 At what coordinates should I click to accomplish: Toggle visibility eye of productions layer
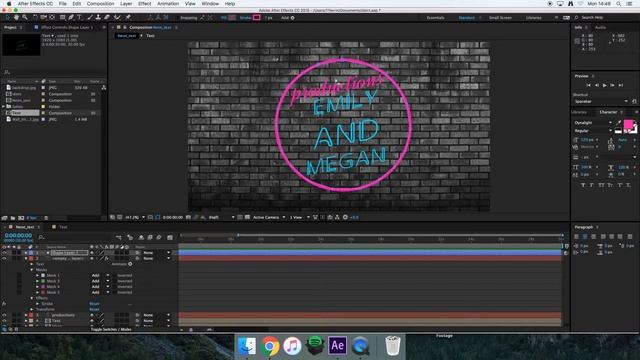[4, 316]
